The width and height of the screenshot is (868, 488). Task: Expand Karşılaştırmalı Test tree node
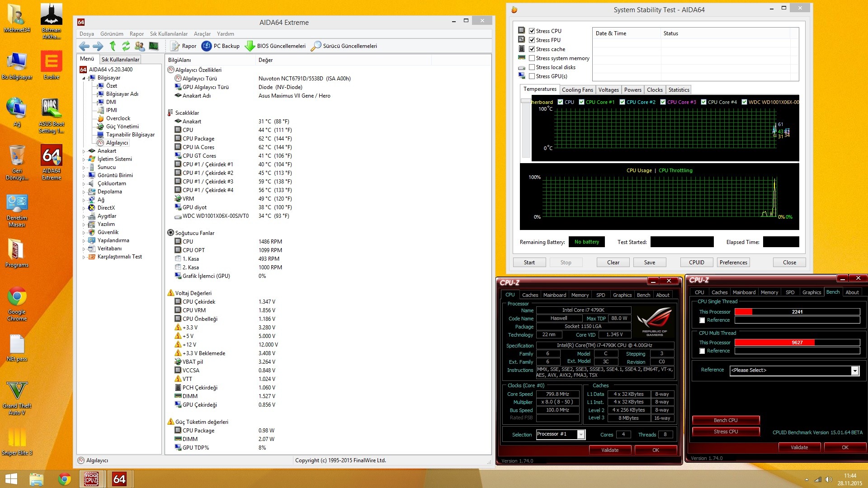[x=84, y=257]
